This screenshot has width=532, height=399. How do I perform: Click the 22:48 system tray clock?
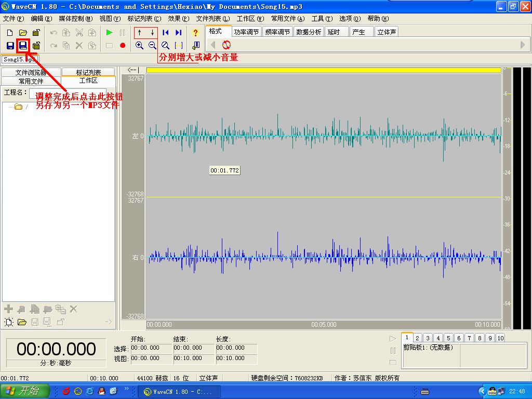point(517,392)
